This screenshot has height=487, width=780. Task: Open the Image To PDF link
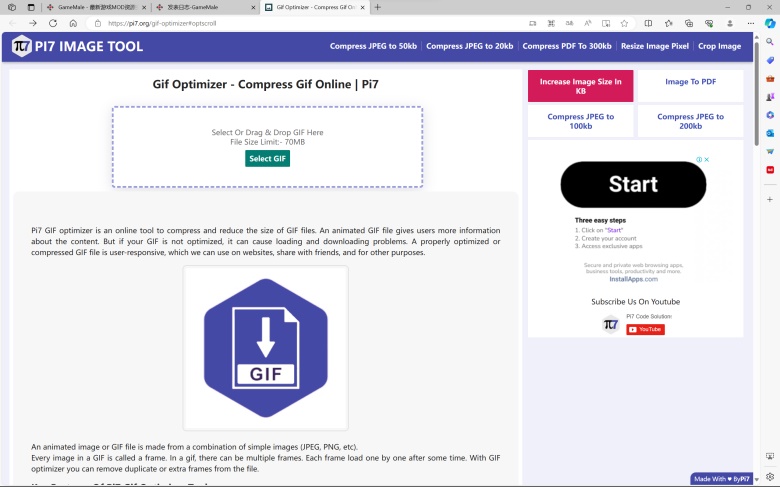(x=690, y=82)
